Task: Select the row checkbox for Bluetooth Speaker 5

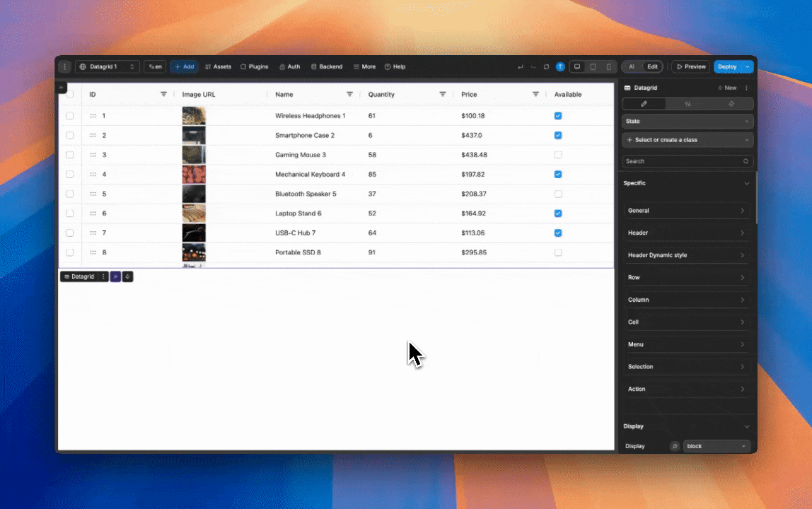Action: pos(69,193)
